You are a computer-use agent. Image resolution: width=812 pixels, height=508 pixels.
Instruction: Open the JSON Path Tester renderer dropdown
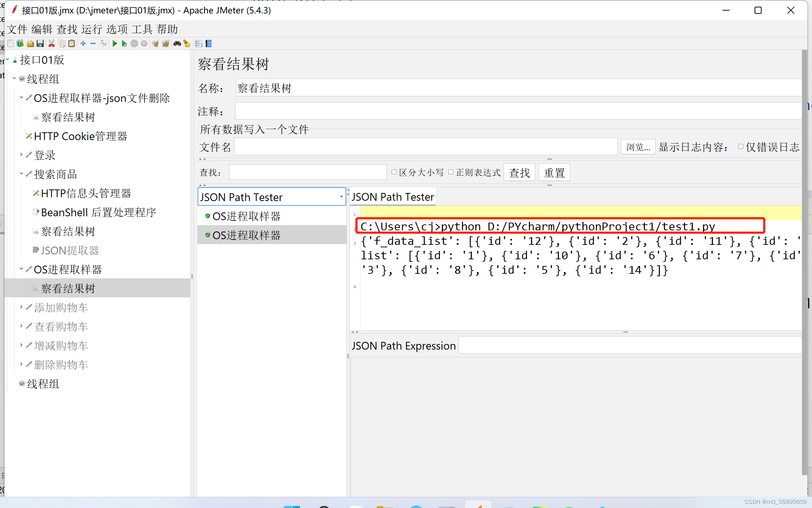coord(341,196)
